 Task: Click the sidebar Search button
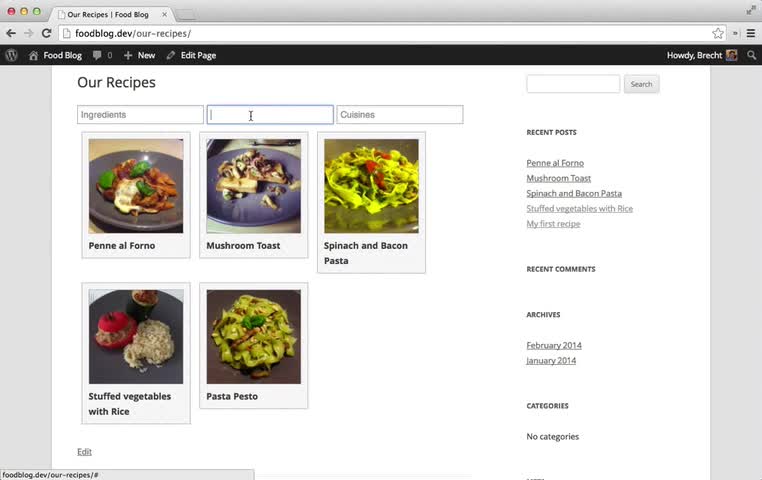pos(641,84)
